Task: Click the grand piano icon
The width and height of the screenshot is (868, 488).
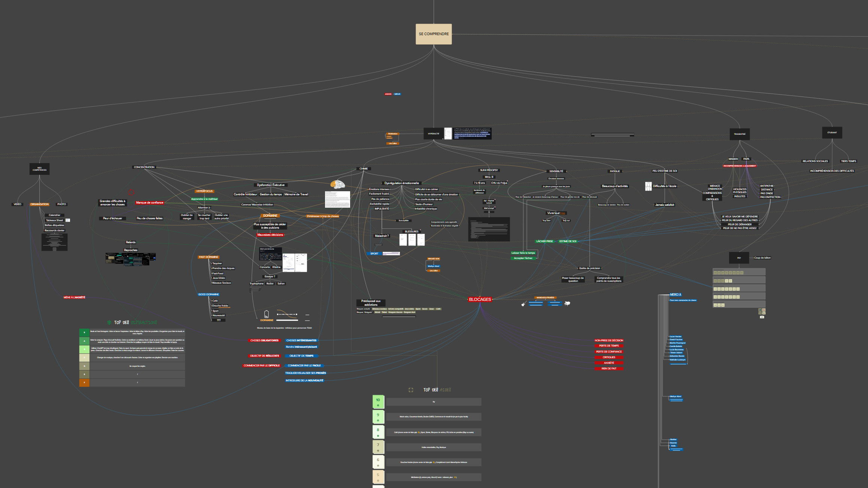Action: [x=567, y=304]
